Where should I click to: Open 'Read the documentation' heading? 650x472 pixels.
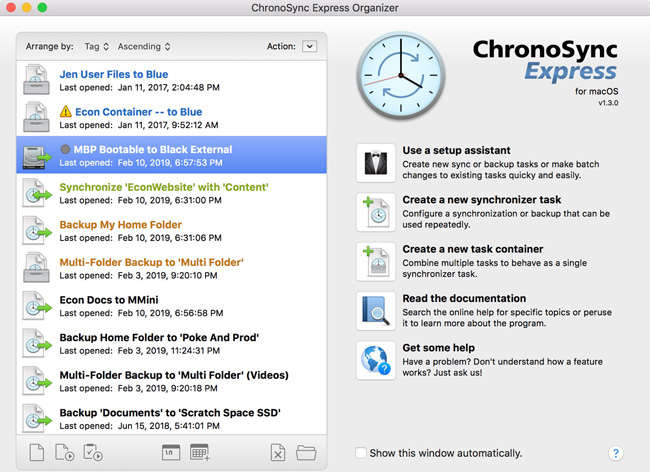(464, 298)
